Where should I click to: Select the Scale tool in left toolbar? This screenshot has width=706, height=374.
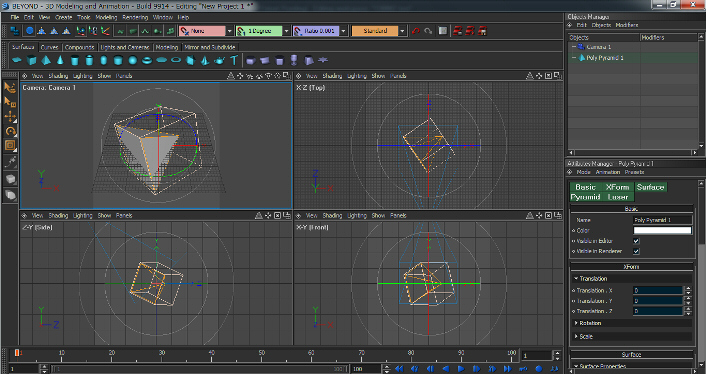[10, 145]
